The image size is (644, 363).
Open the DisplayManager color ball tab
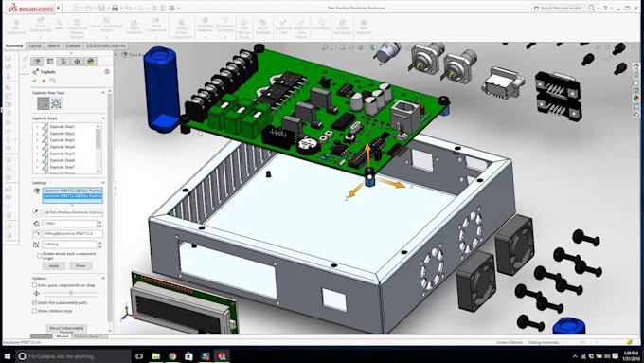(x=90, y=62)
